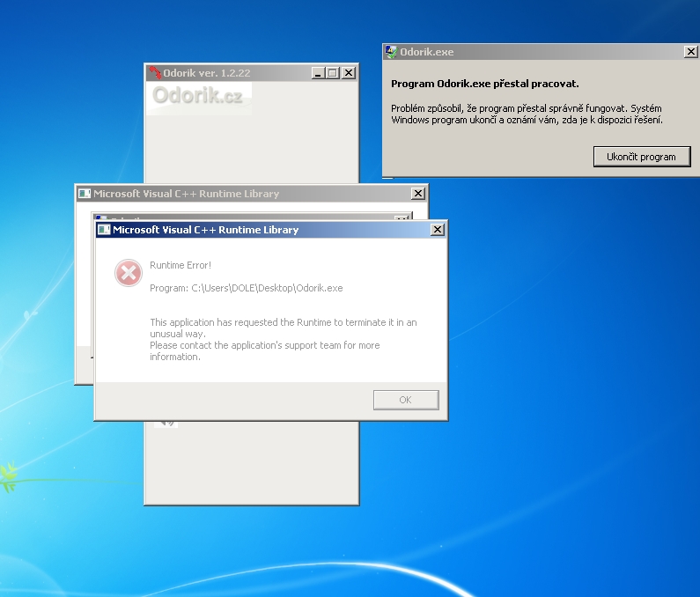Click the Odorik.exe dialog title bar icon

391,52
